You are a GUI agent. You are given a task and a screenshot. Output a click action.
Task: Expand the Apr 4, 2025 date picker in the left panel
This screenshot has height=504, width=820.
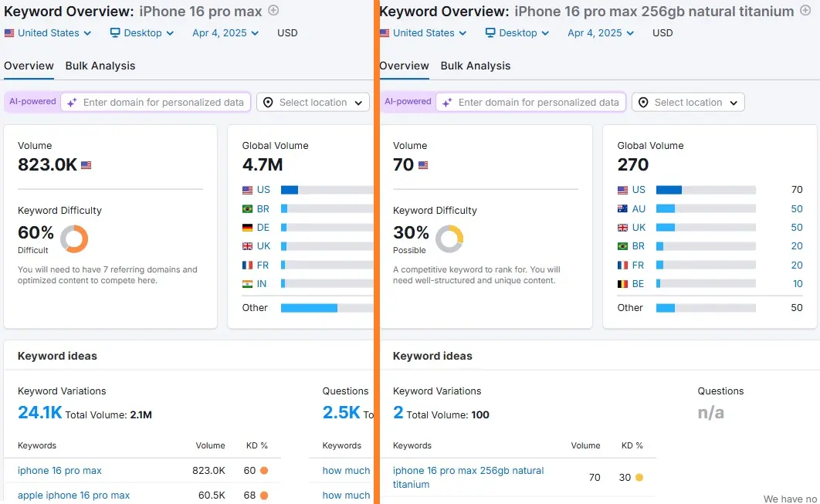point(225,33)
